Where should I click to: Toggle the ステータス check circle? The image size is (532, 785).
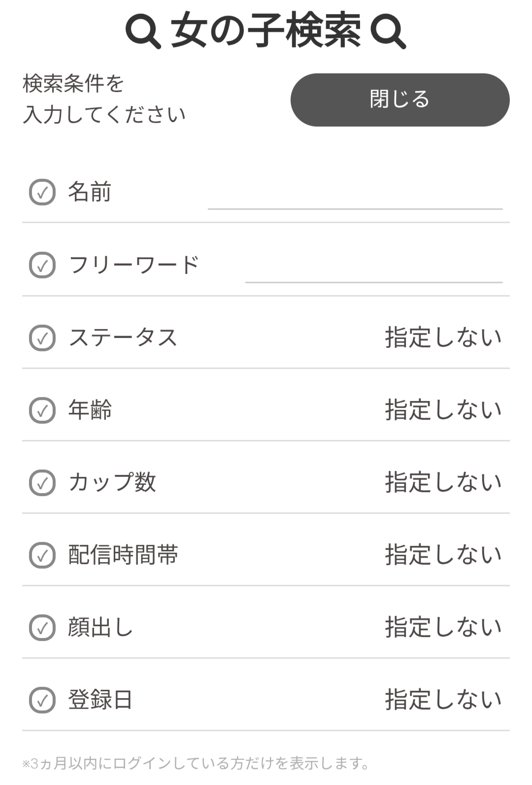click(42, 338)
